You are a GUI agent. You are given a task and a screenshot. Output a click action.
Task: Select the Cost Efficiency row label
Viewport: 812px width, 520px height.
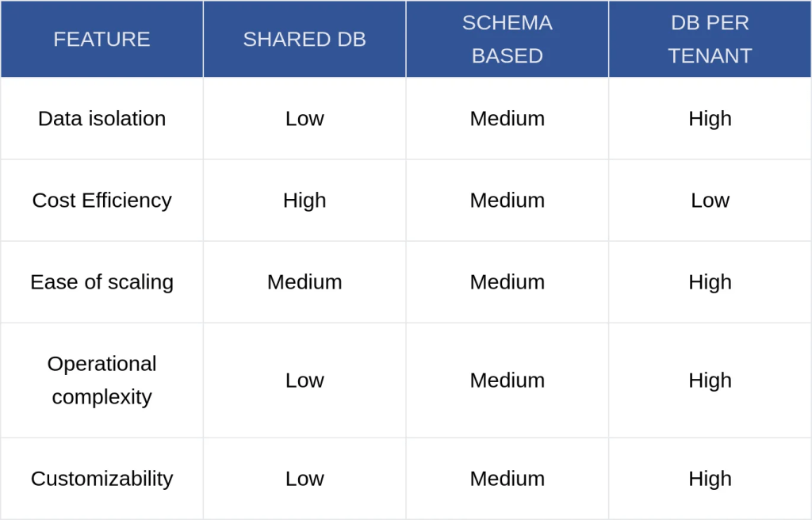(101, 200)
